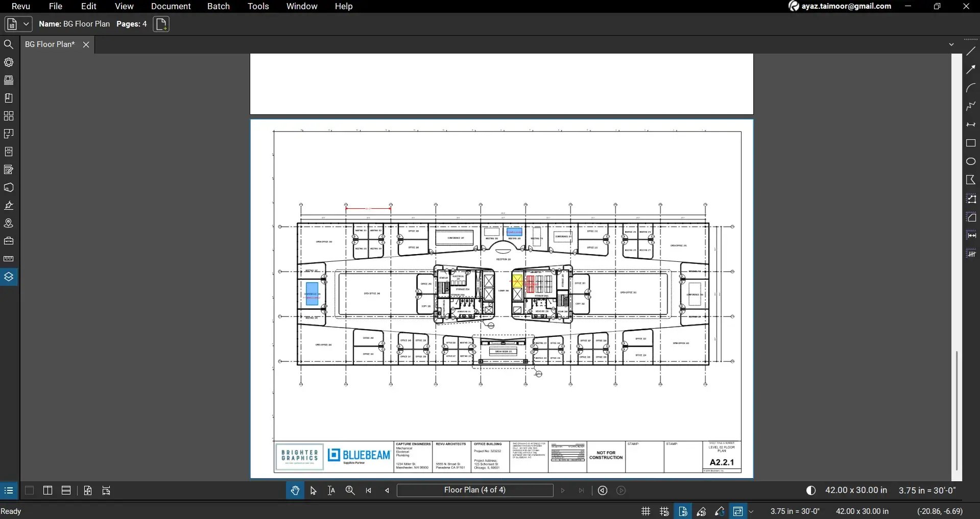Open the Document menu
The height and width of the screenshot is (519, 980).
pyautogui.click(x=171, y=6)
